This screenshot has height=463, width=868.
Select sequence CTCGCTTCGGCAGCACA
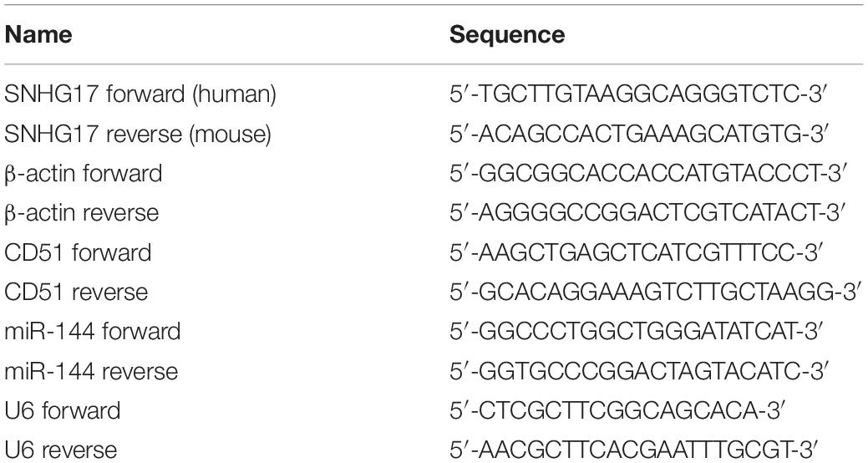coord(617,411)
